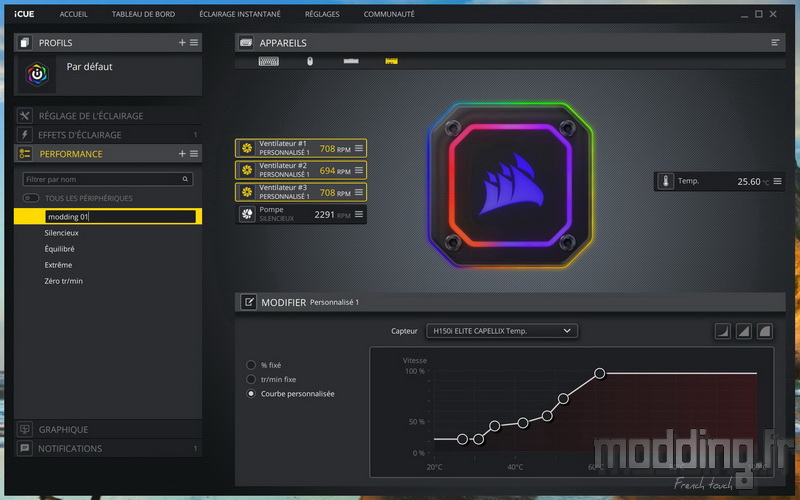Click the search magnifier in filter box
This screenshot has height=500, width=800.
[x=185, y=179]
